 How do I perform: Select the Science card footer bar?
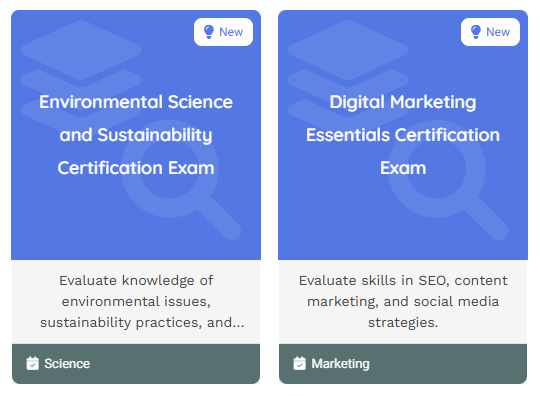coord(136,364)
